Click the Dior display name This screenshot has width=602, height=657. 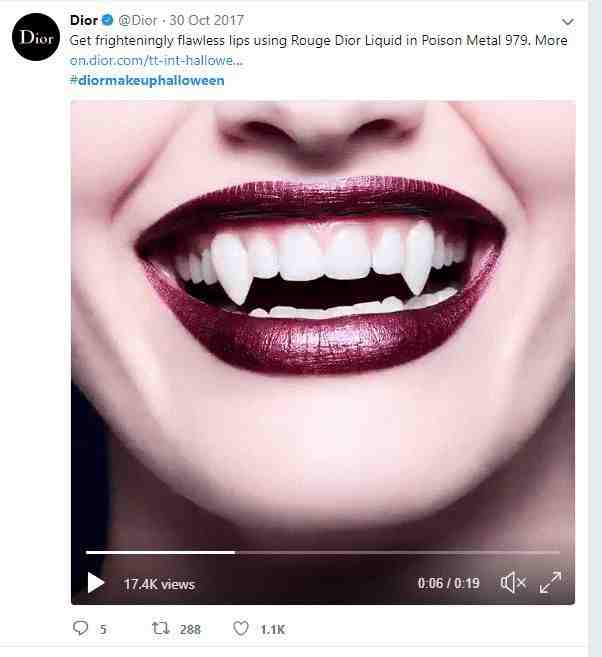[x=84, y=20]
